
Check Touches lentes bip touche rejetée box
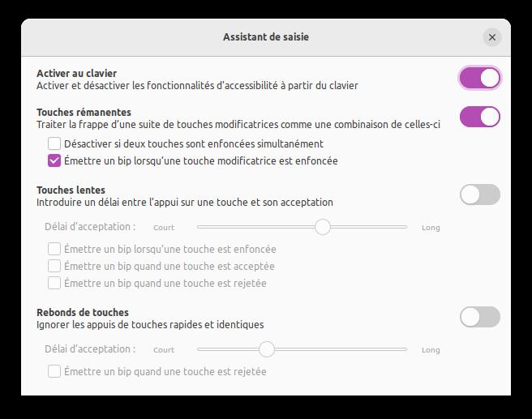[54, 283]
